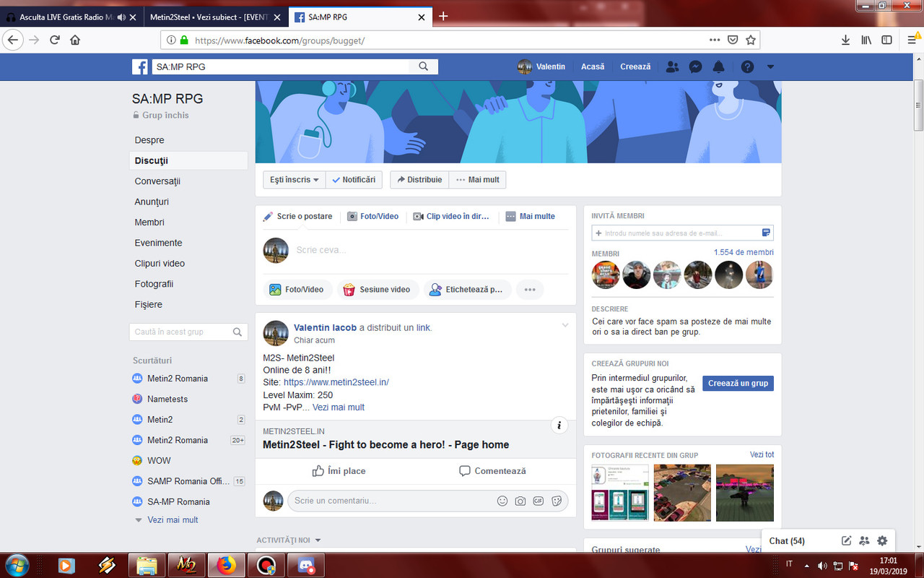Click the browser home icon

pos(75,40)
